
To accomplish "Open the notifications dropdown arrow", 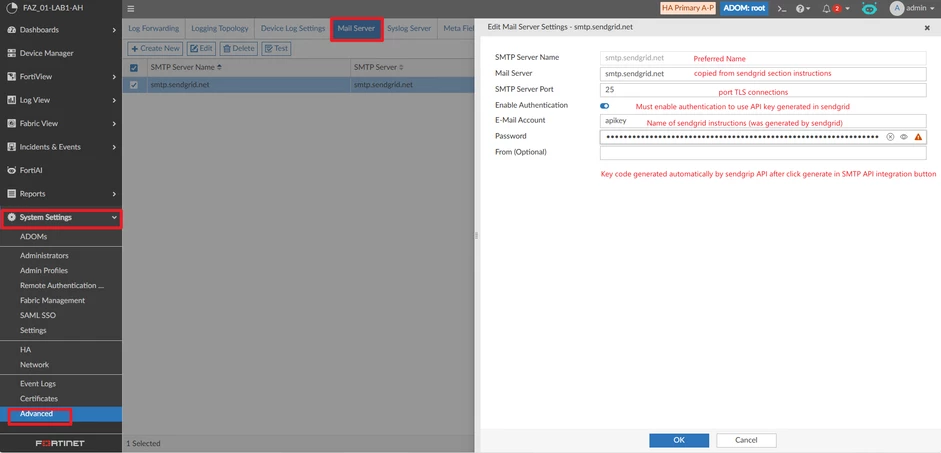I will tap(847, 9).
